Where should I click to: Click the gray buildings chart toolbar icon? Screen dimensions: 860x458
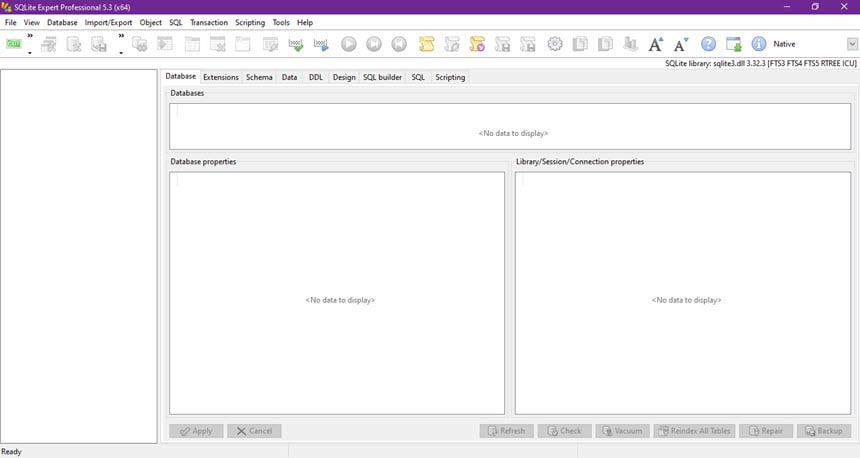pyautogui.click(x=630, y=44)
